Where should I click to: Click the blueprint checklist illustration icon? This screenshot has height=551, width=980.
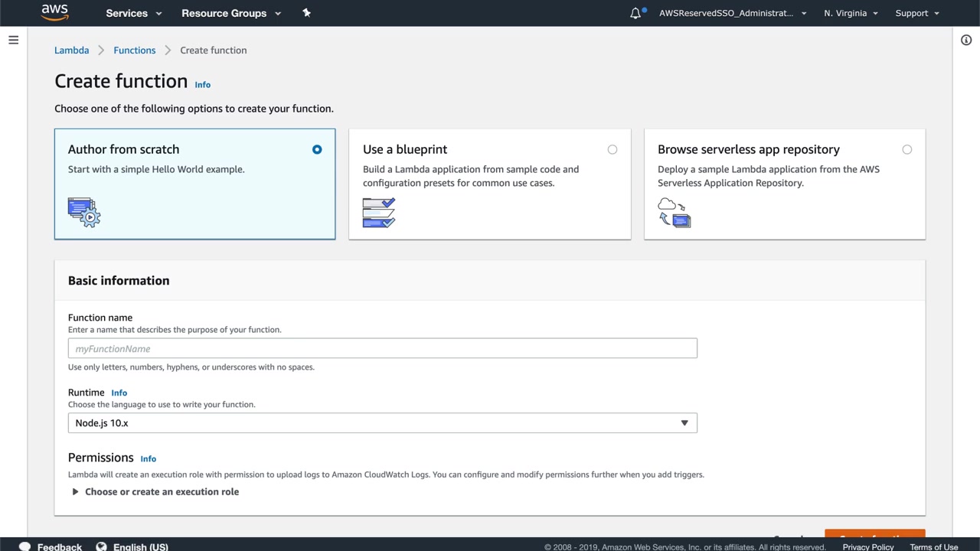click(x=379, y=213)
